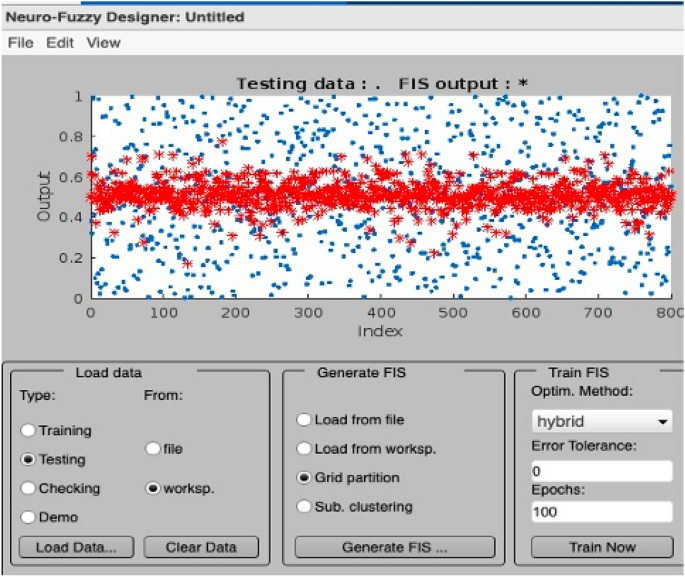Choose Load from worksp. FIS option

tap(305, 449)
